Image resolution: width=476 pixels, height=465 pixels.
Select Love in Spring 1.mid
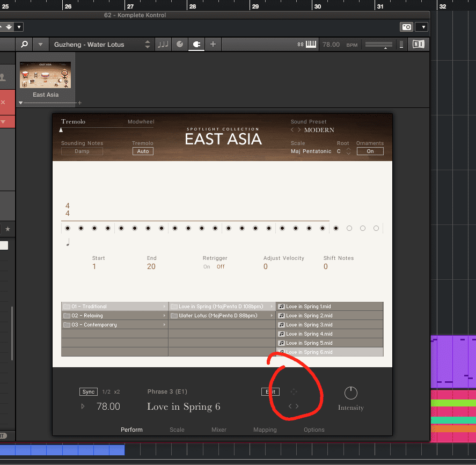(329, 307)
